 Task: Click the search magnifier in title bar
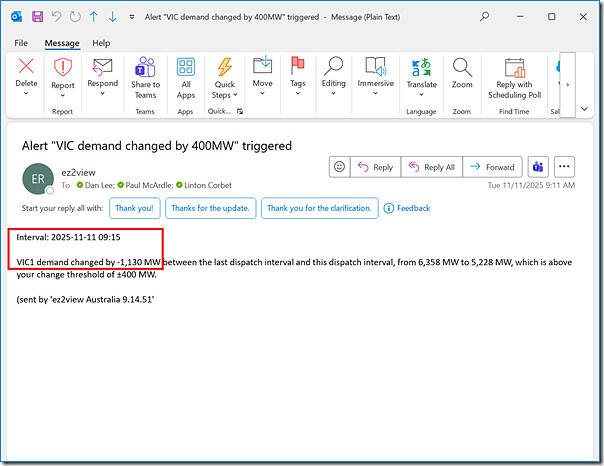point(485,17)
